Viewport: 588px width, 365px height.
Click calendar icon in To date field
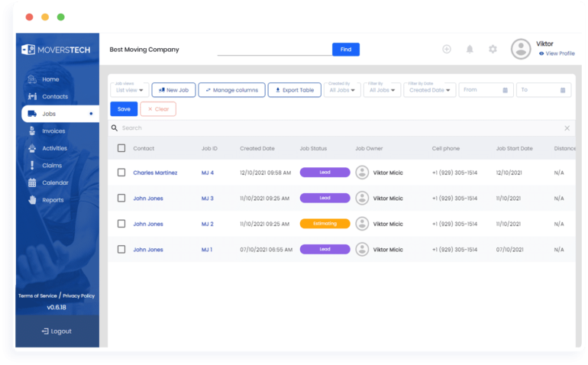pyautogui.click(x=563, y=90)
